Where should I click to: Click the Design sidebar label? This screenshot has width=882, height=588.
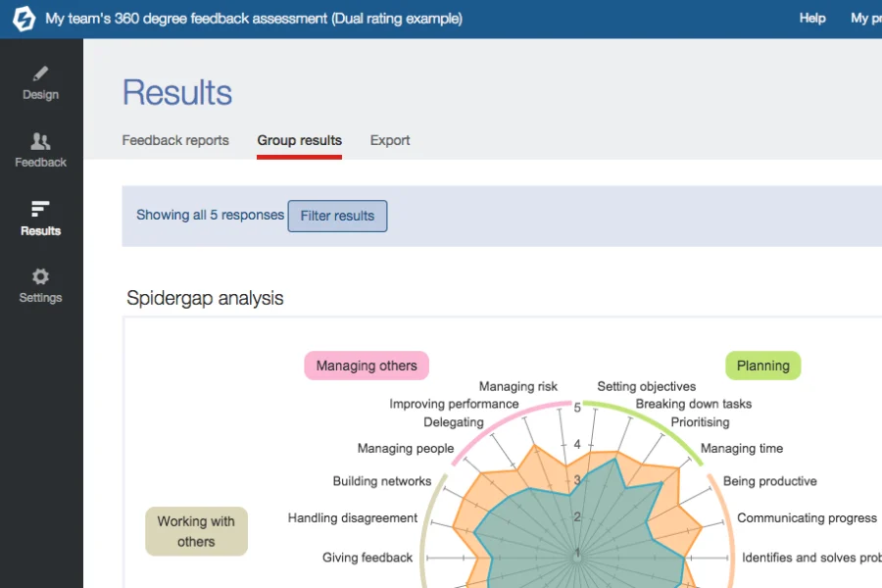click(40, 94)
